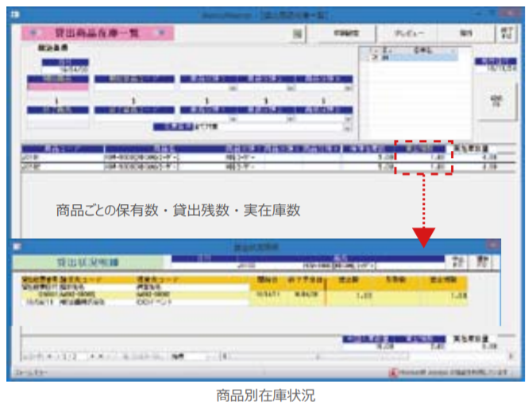This screenshot has width=532, height=405.
Task: Select the highlighted row in the upper-right list box
Action: (411, 58)
